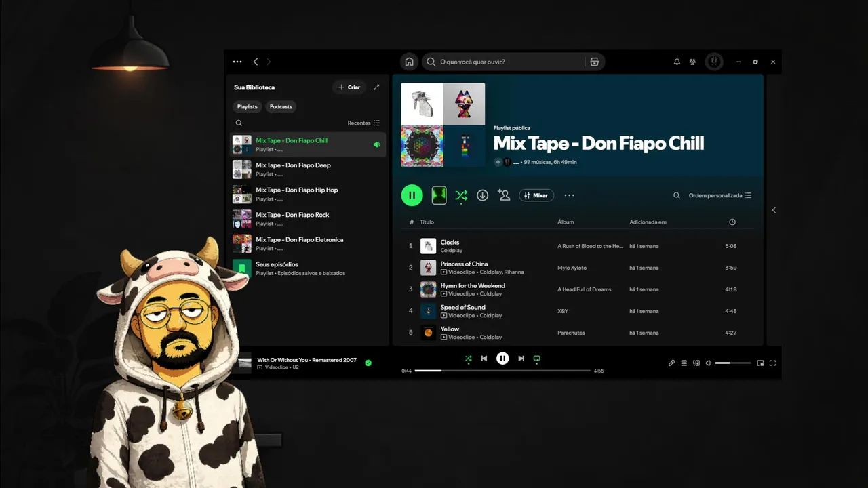The image size is (868, 488).
Task: Toggle playlist shuffle in action bar
Action: click(461, 195)
